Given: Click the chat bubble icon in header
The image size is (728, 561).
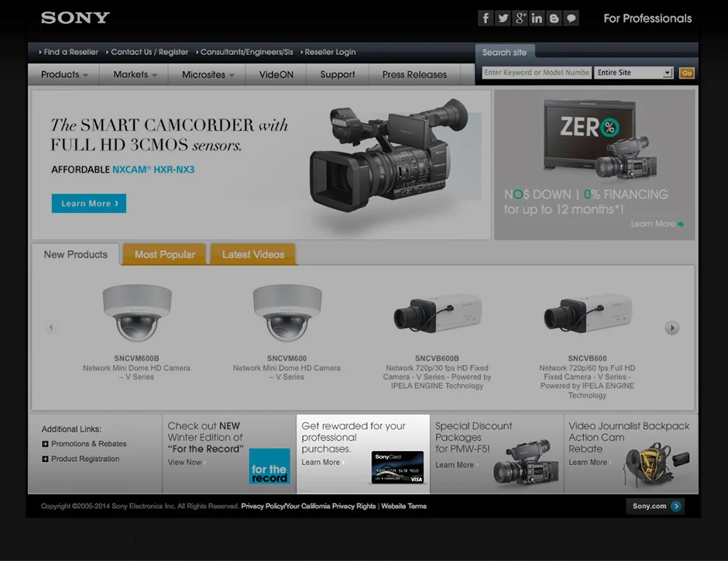Looking at the screenshot, I should pos(571,18).
